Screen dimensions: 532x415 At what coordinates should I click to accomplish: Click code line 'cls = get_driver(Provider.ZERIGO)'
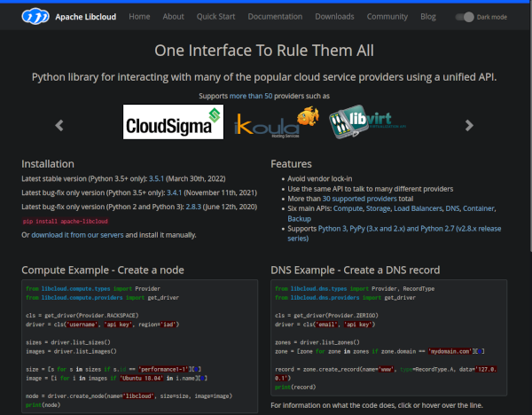tap(326, 316)
